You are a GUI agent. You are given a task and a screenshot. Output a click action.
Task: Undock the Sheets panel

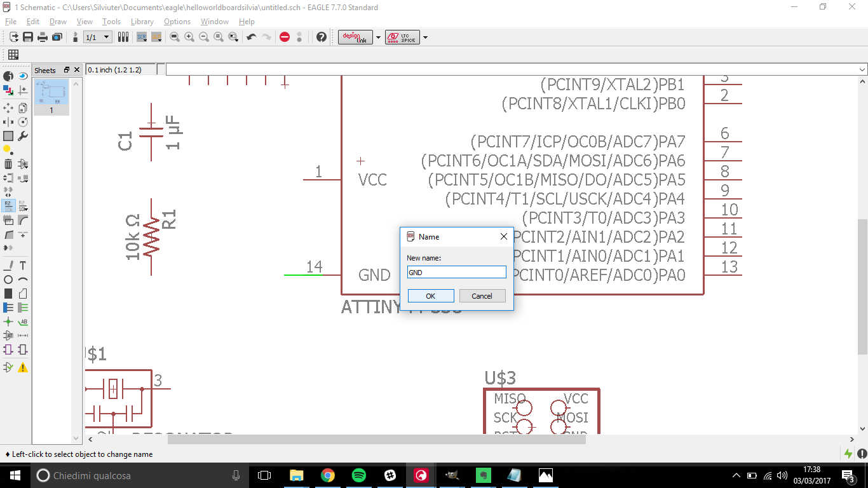point(67,70)
